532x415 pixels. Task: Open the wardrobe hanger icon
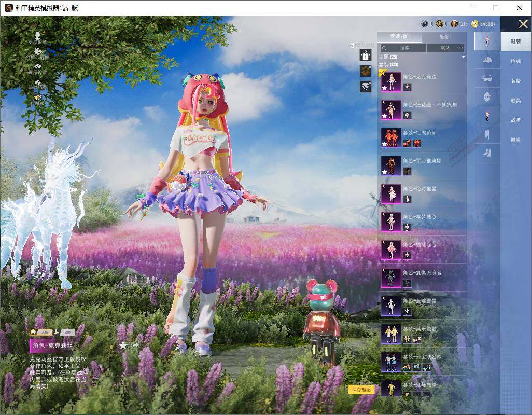click(366, 55)
